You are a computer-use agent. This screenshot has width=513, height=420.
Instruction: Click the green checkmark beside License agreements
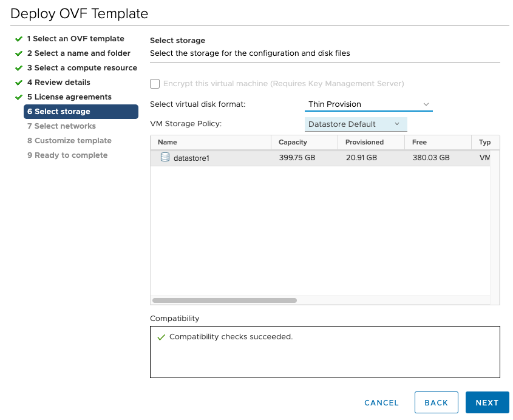click(x=19, y=97)
